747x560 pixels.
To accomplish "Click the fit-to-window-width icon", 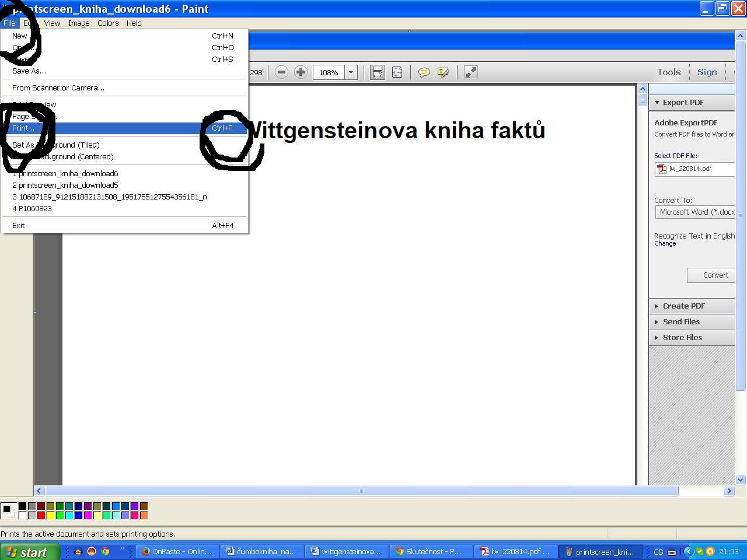I will point(377,72).
